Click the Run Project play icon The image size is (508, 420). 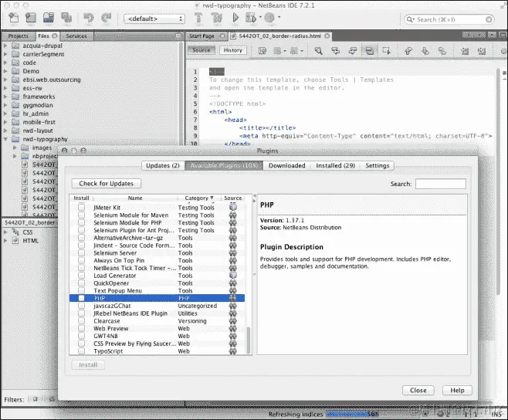click(x=235, y=19)
